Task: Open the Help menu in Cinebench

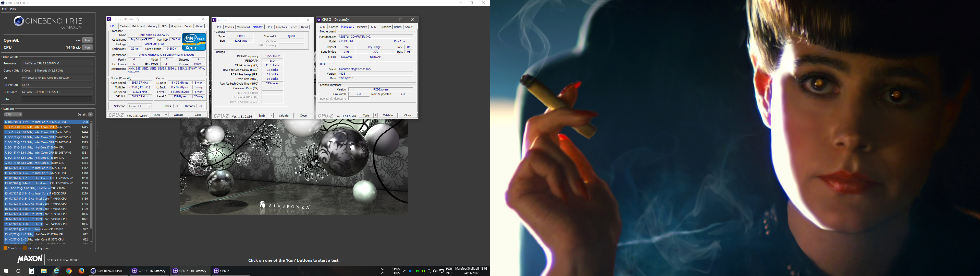Action: [x=13, y=9]
